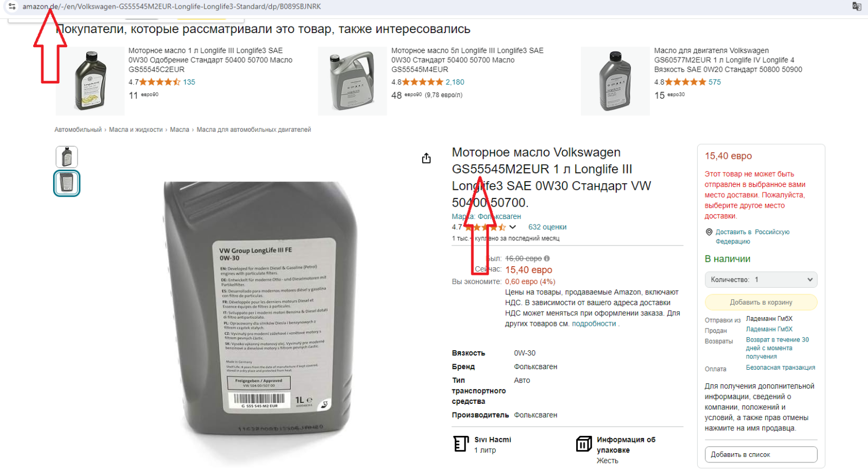Go to Автомобильный breadcrumb
Viewport: 868px width, 470px height.
point(78,130)
